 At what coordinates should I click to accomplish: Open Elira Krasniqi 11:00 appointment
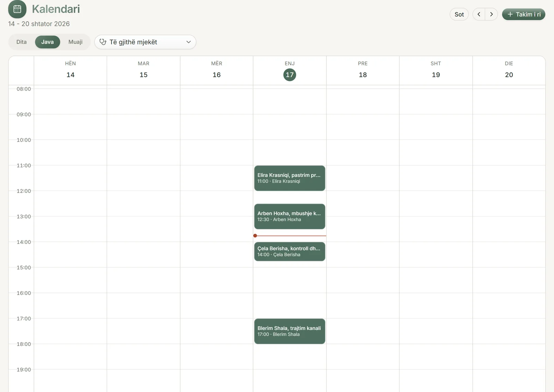point(289,178)
